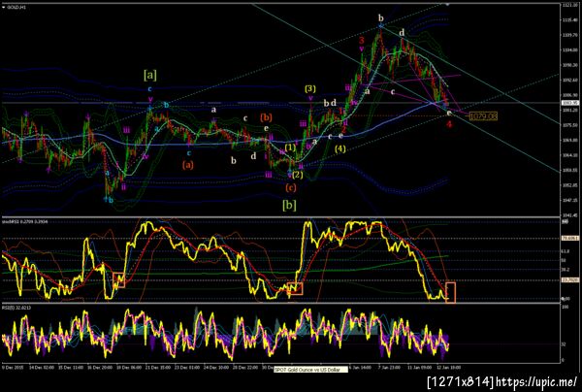Select the orange (a) wave label
Image resolution: width=582 pixels, height=392 pixels.
(x=188, y=164)
